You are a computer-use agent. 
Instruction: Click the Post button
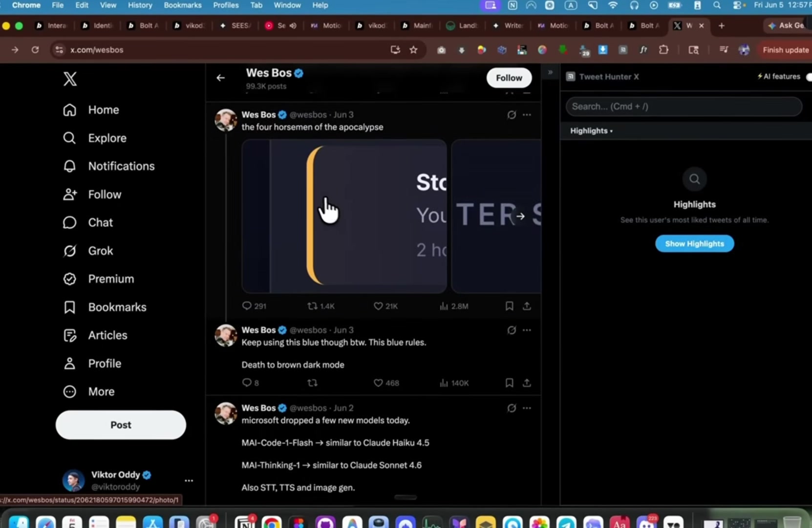[121, 425]
